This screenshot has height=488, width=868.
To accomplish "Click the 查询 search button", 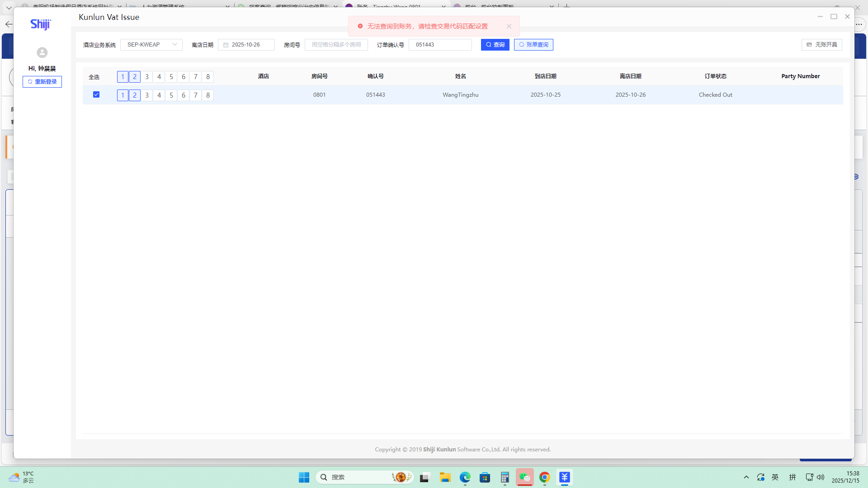I will 495,45.
